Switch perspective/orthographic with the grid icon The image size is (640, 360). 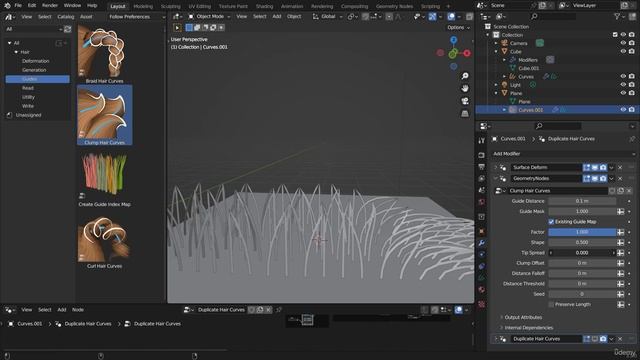[465, 113]
